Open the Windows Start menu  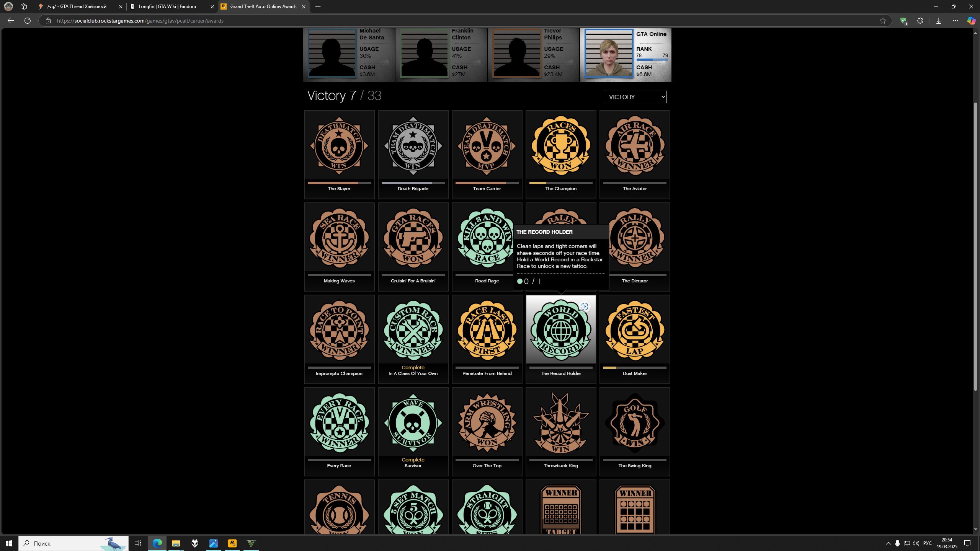tap(9, 543)
